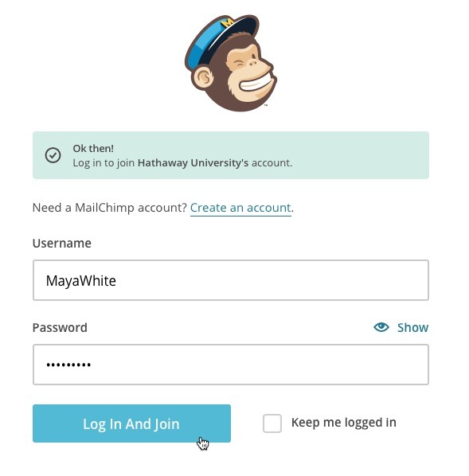Toggle the Keep me logged in checkbox

(x=272, y=423)
